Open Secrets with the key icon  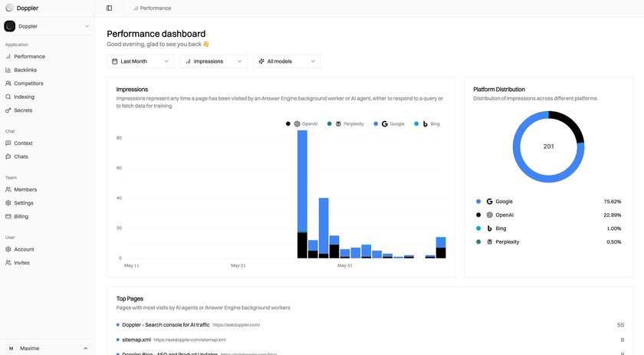[x=23, y=110]
